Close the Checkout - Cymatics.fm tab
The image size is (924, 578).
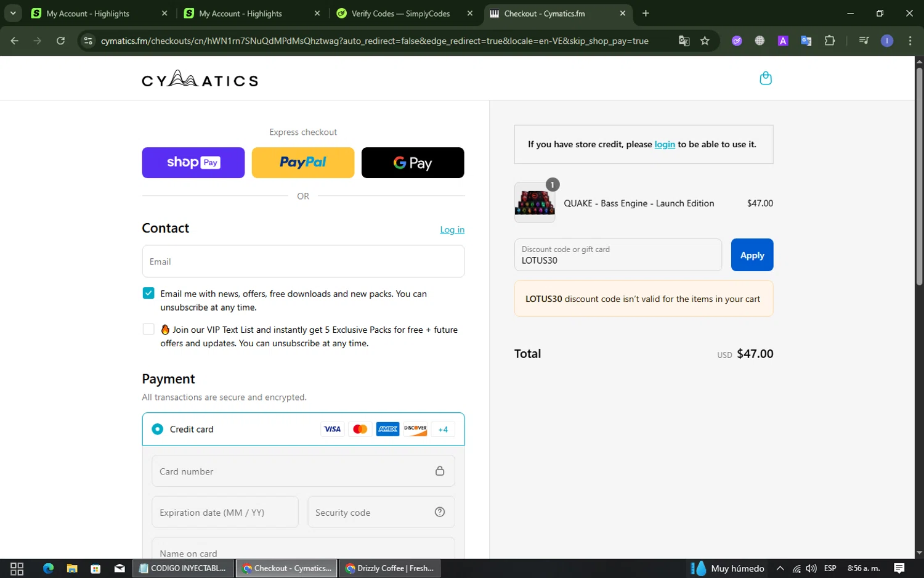click(623, 14)
